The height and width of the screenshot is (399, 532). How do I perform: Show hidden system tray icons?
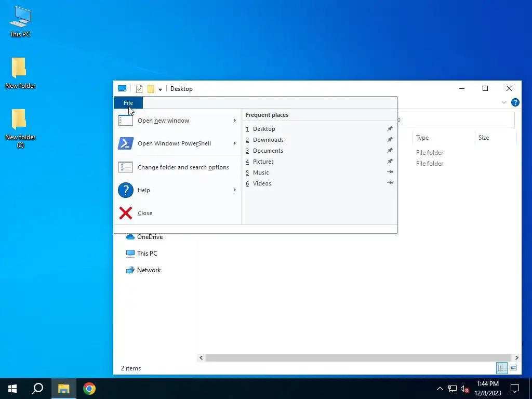[440, 389]
